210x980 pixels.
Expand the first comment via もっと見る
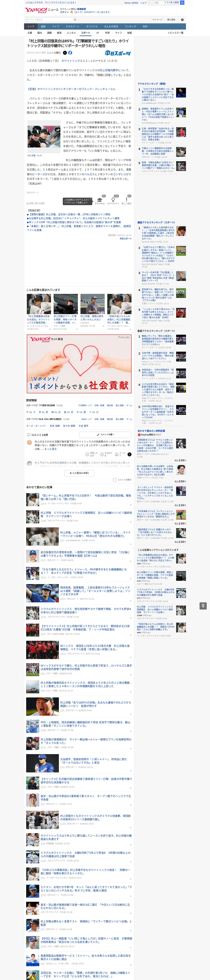[x=50, y=449]
